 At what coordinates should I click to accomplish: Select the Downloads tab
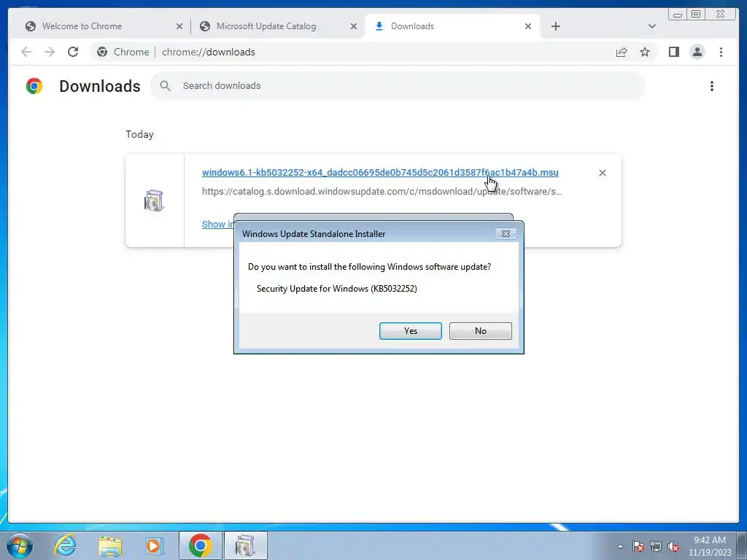452,26
